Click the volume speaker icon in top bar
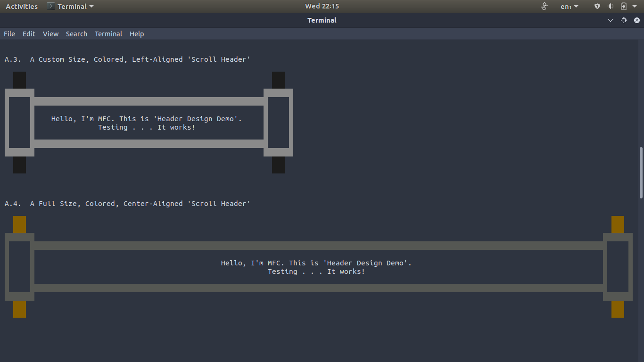644x362 pixels. point(610,6)
